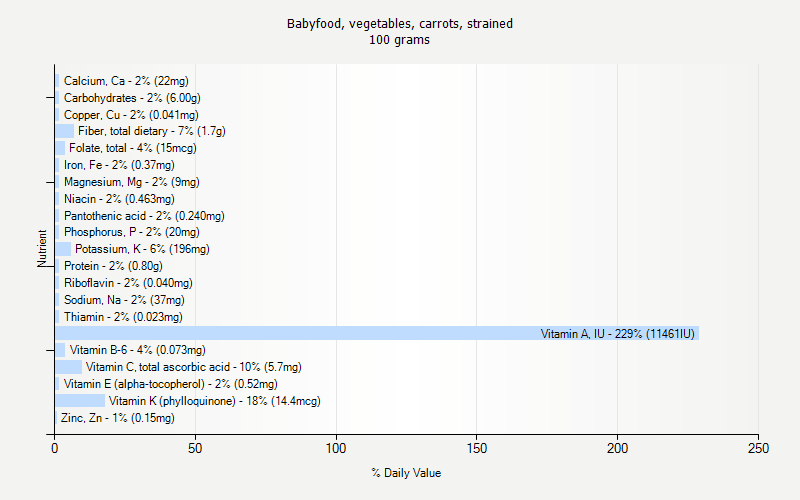Select the Vitamin B-6 4% label
This screenshot has height=500, width=800.
click(138, 350)
